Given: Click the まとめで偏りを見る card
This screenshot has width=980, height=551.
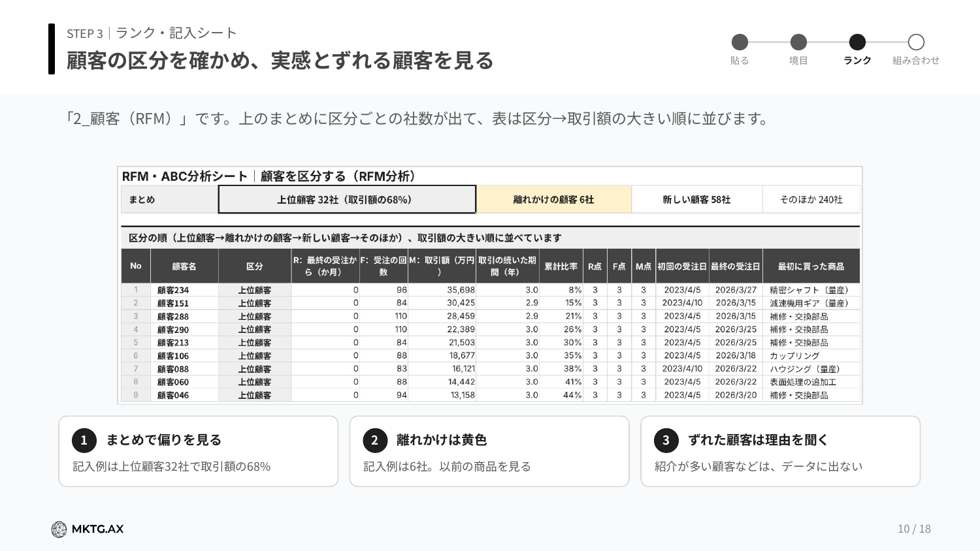Looking at the screenshot, I should pyautogui.click(x=199, y=451).
